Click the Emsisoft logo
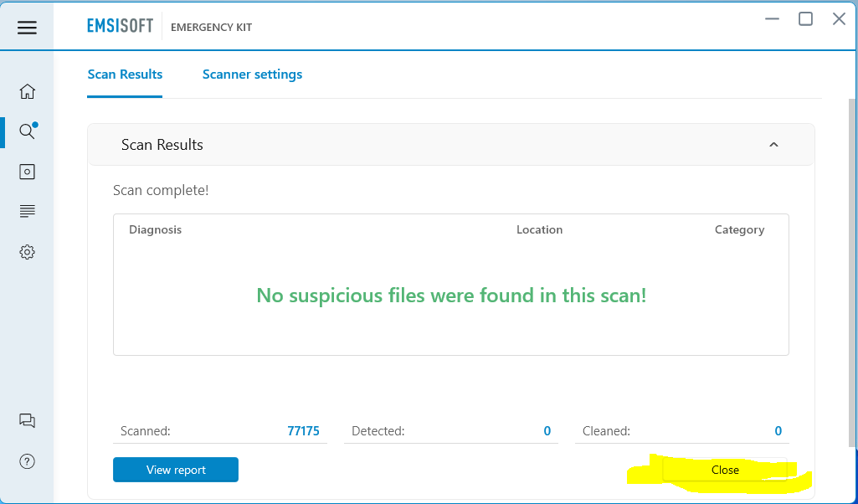Image resolution: width=858 pixels, height=504 pixels. point(120,26)
